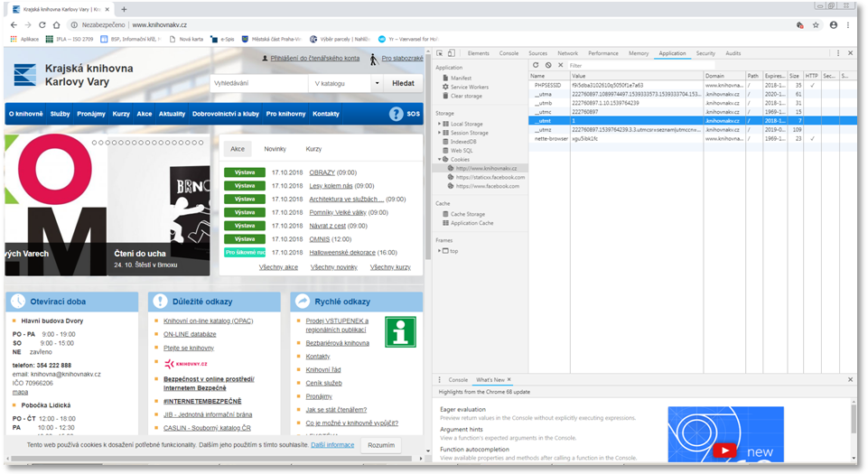Click the 'Čtení do ucha' slide thumbnail

tap(159, 205)
